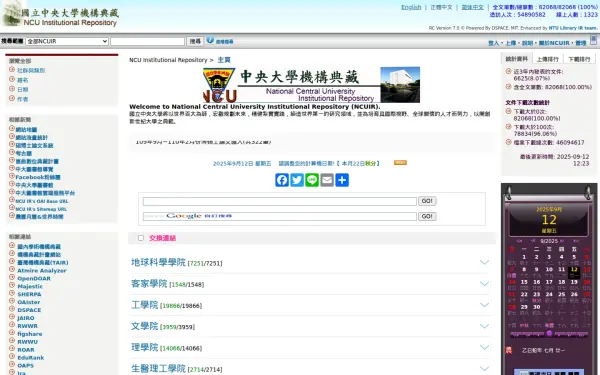Click the NCU Institutional Repository header logo
The image size is (600, 375).
pyautogui.click(x=60, y=15)
